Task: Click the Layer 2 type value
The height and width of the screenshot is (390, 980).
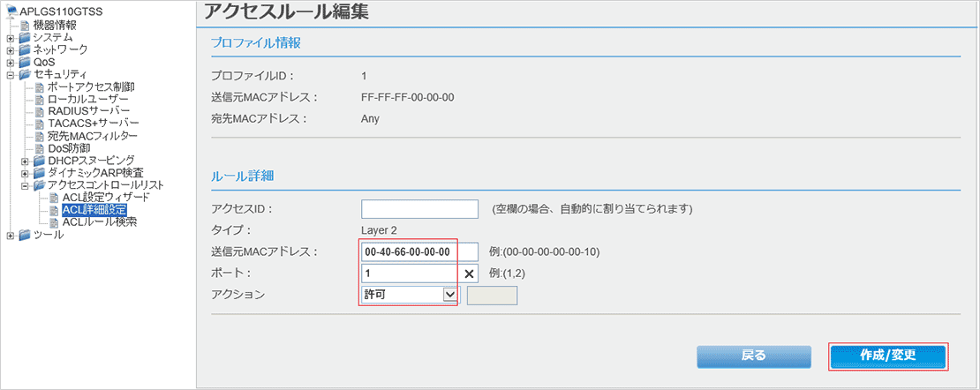Action: 379,230
